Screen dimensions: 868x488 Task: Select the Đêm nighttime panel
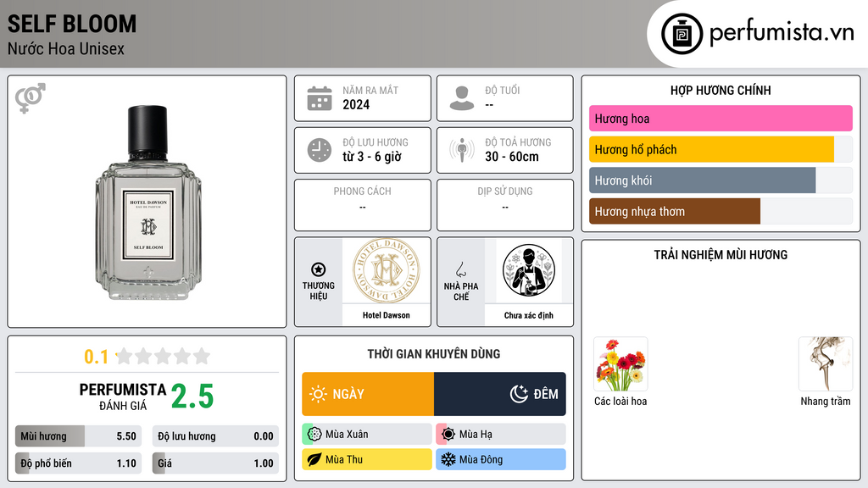click(500, 394)
